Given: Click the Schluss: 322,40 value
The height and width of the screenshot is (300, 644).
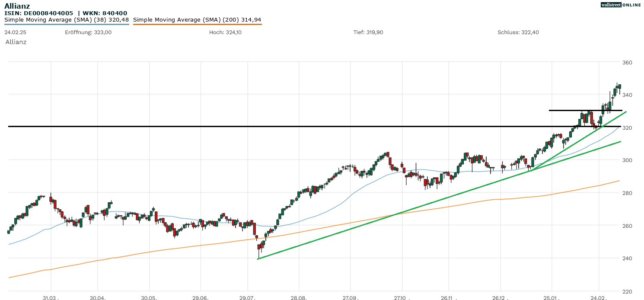Looking at the screenshot, I should 518,32.
